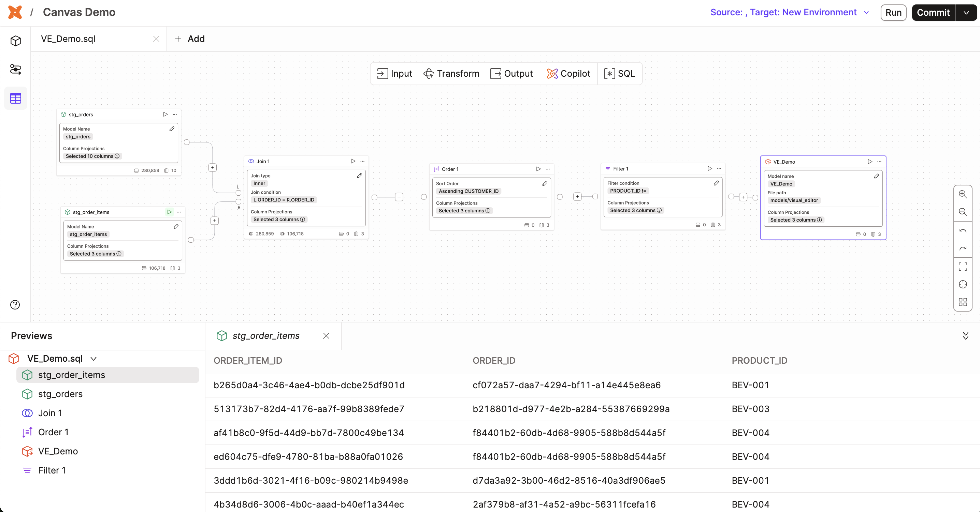Open more options menu on Filter 1 node
Viewport: 980px width, 512px height.
[719, 168]
